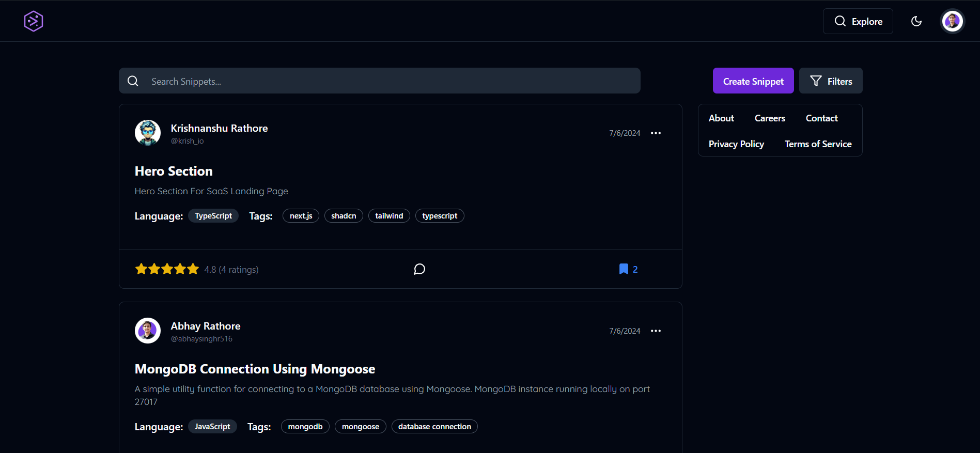Select the mongodb tag
The image size is (980, 453).
point(305,427)
